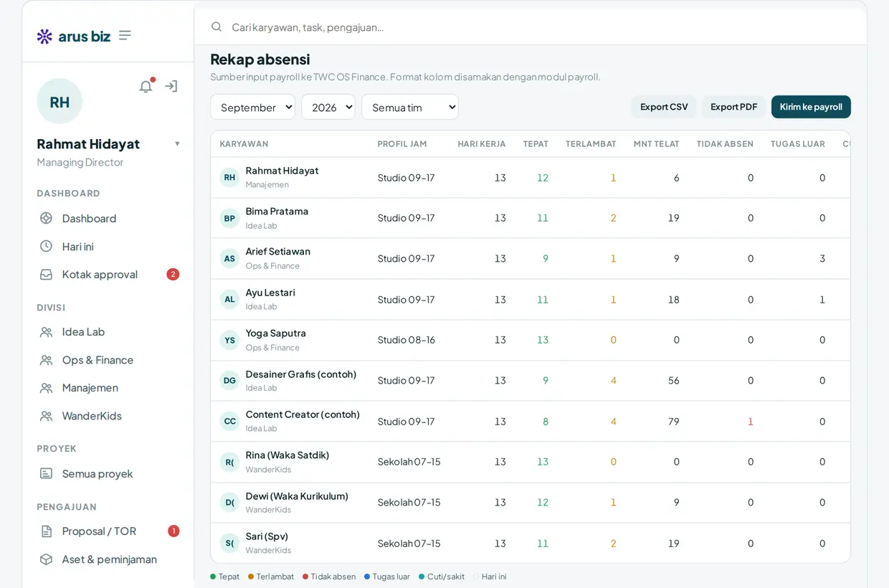Screen dimensions: 889x588
Task: Click the search magnifier icon
Action: coord(217,27)
